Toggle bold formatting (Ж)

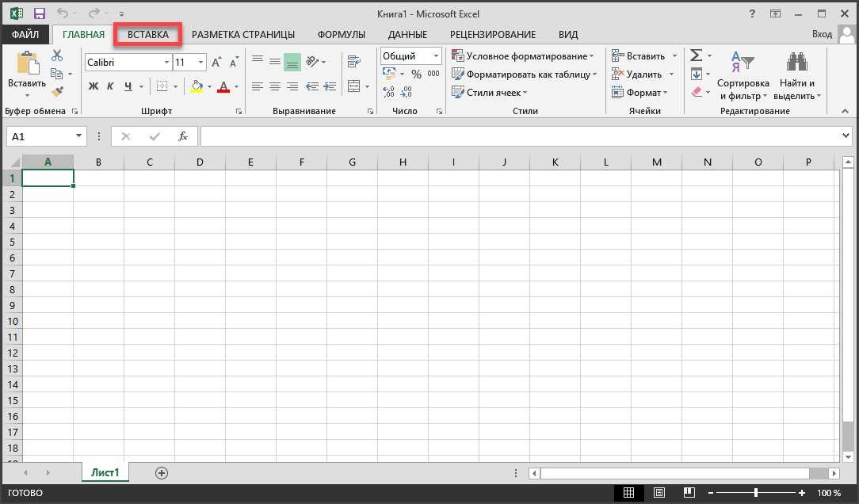click(94, 86)
